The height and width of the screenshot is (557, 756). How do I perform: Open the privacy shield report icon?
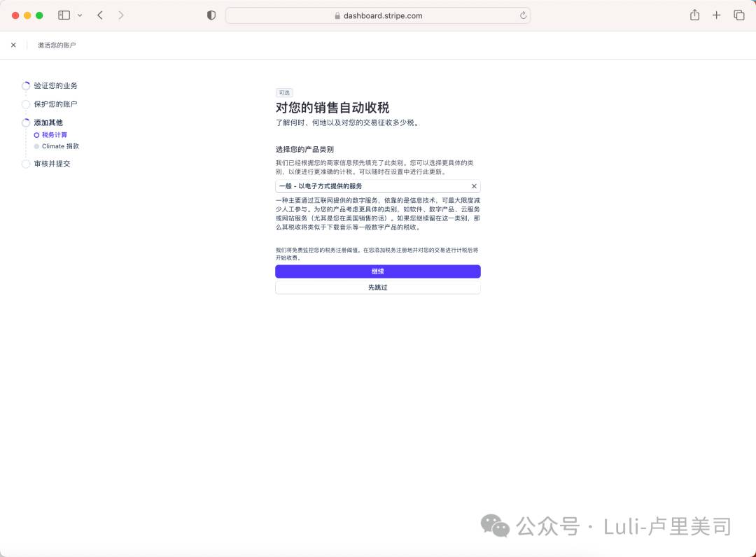211,15
